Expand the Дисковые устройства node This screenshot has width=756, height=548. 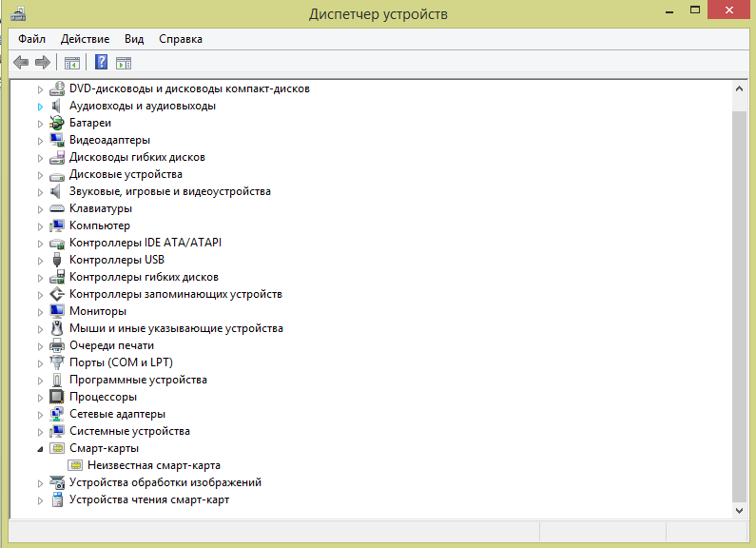coord(40,175)
